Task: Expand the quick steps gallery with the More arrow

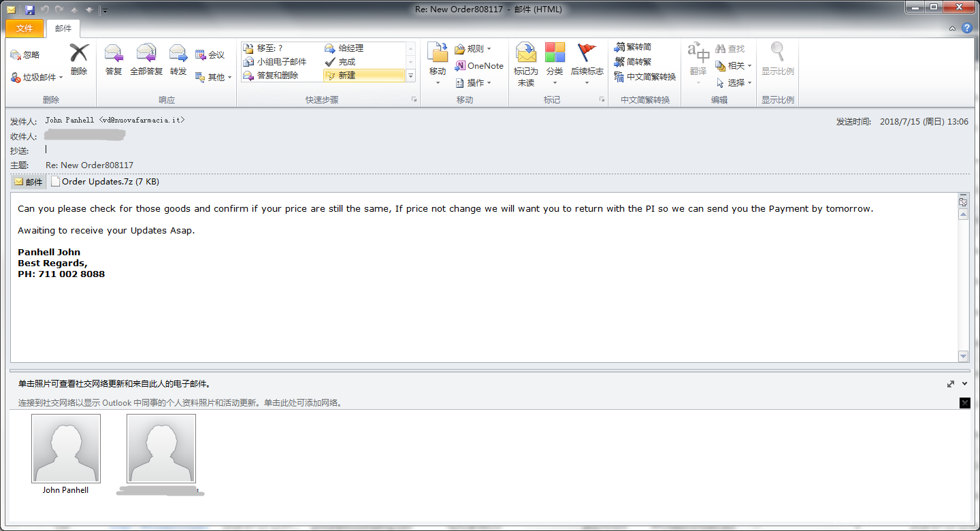Action: (x=410, y=76)
